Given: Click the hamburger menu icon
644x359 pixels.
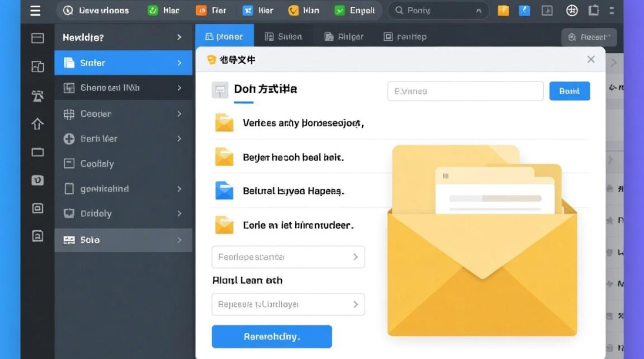Looking at the screenshot, I should click(35, 11).
